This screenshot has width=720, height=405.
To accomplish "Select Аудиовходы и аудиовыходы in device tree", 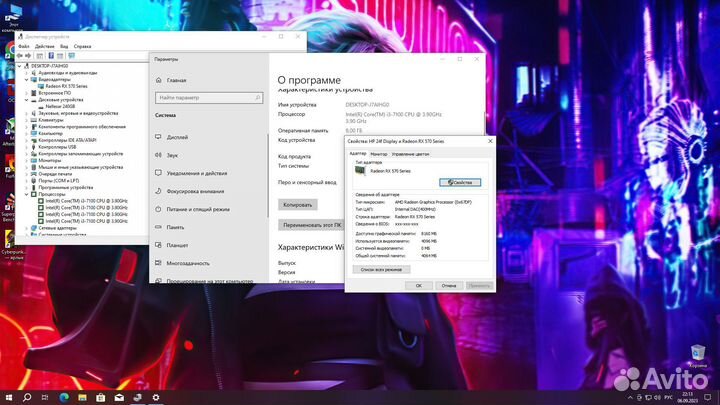I will (68, 73).
